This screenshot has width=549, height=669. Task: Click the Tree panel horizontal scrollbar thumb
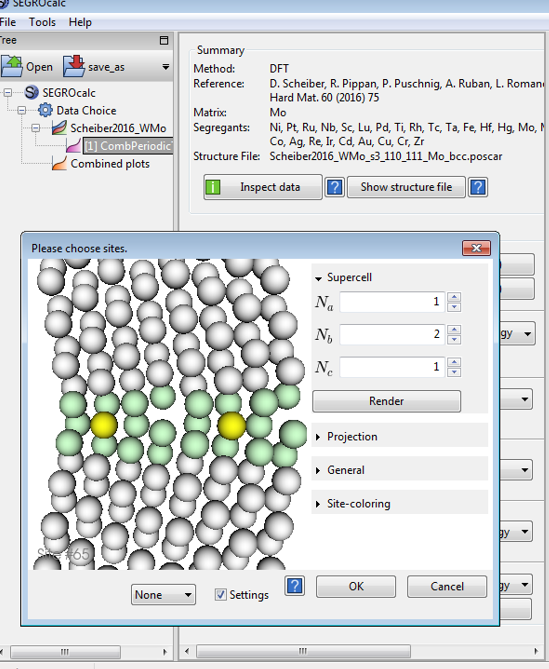point(65,652)
